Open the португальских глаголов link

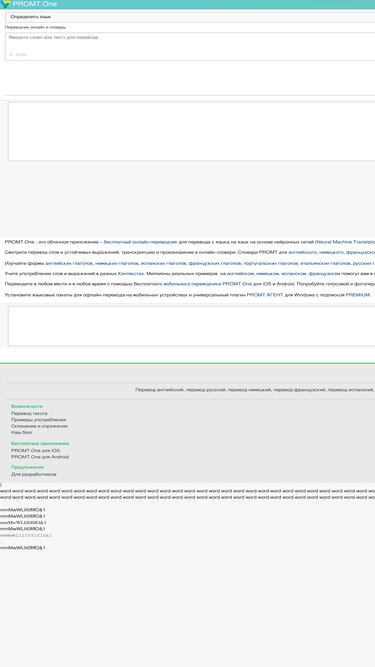click(270, 263)
